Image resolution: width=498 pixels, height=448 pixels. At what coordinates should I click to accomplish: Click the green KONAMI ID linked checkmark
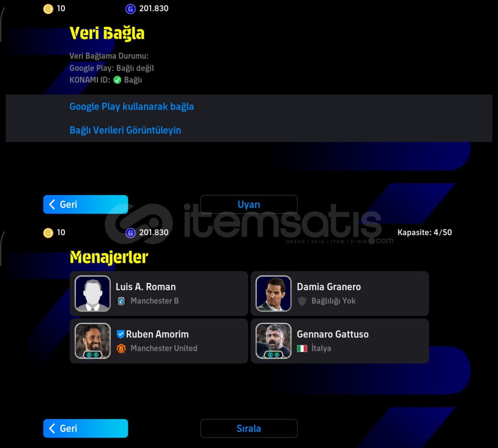point(117,80)
